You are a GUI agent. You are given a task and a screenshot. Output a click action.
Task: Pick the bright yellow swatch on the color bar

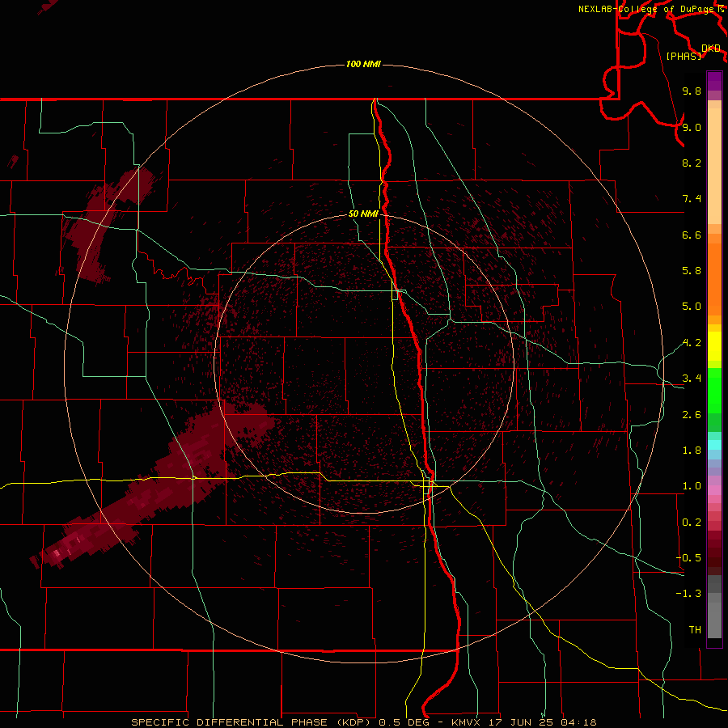714,346
